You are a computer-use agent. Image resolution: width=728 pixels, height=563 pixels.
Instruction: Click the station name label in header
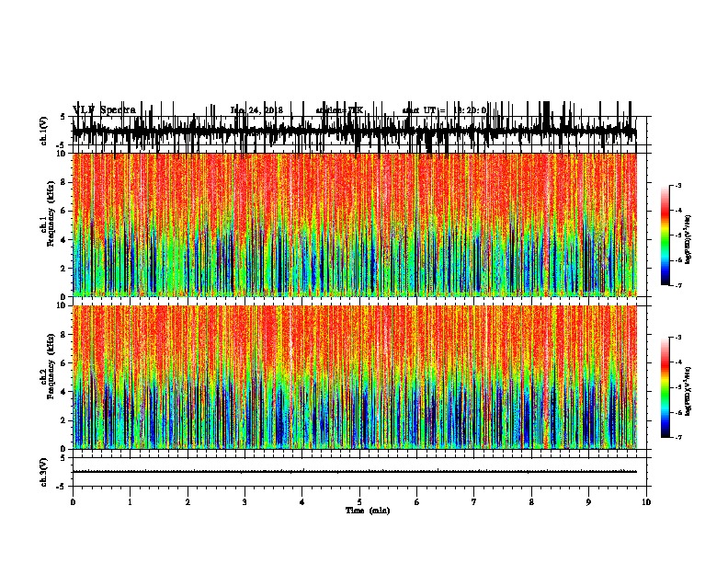click(x=339, y=110)
